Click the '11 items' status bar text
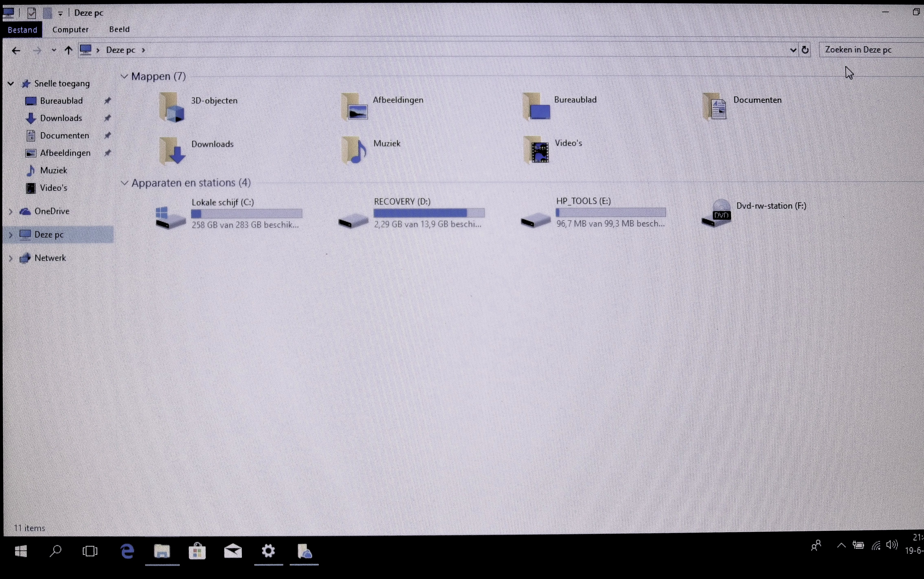The width and height of the screenshot is (924, 579). 30,528
